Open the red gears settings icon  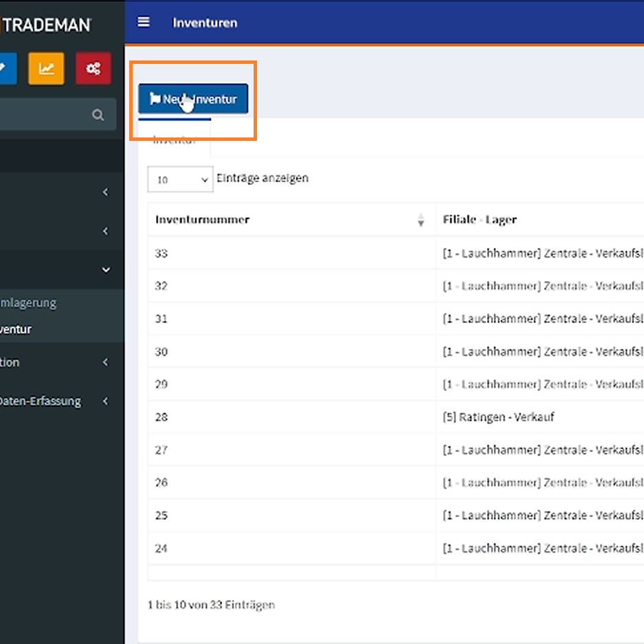[93, 68]
